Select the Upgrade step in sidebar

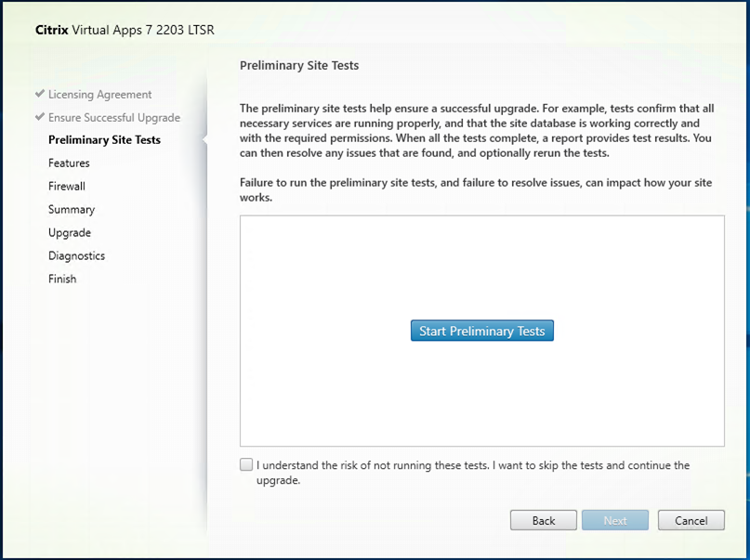tap(70, 233)
